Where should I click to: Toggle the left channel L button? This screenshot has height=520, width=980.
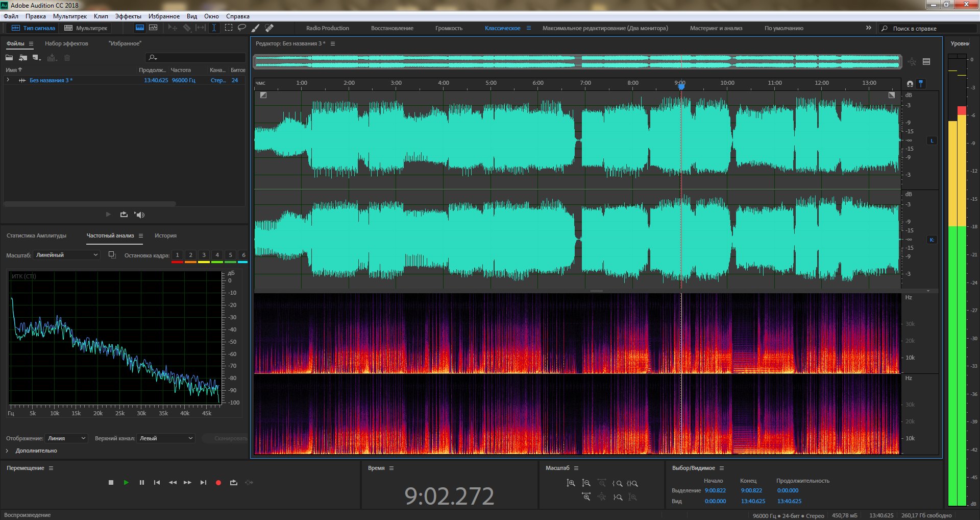[932, 140]
